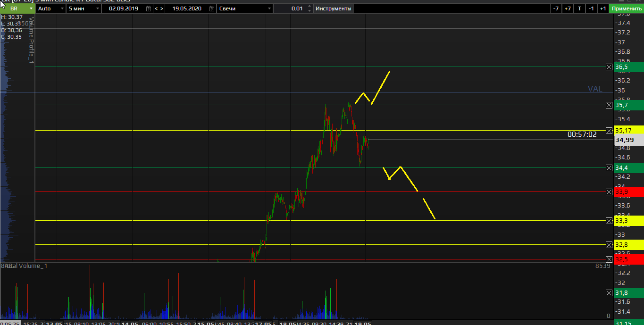Select the yellow 33,3 price label

coord(629,220)
